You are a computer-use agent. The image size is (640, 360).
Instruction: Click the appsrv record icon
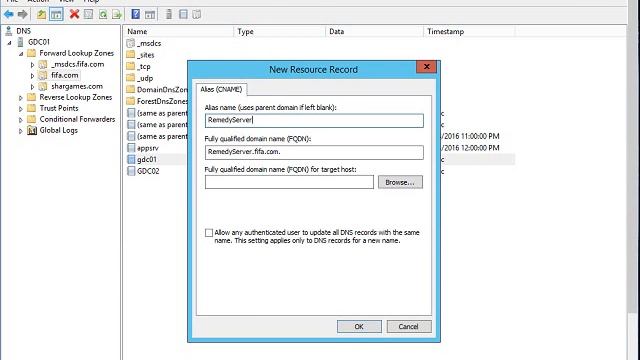click(x=131, y=148)
